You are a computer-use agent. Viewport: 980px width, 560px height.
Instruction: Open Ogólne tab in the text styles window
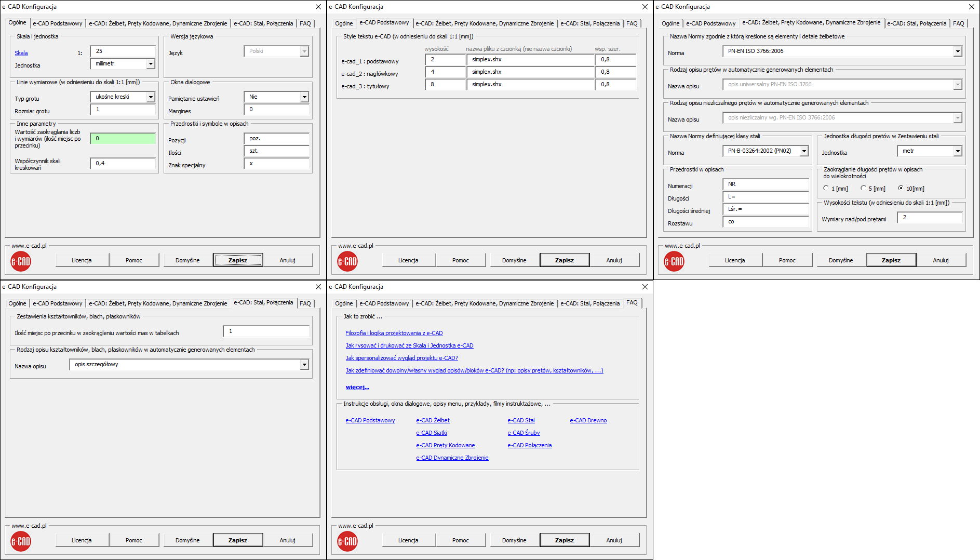pyautogui.click(x=344, y=23)
